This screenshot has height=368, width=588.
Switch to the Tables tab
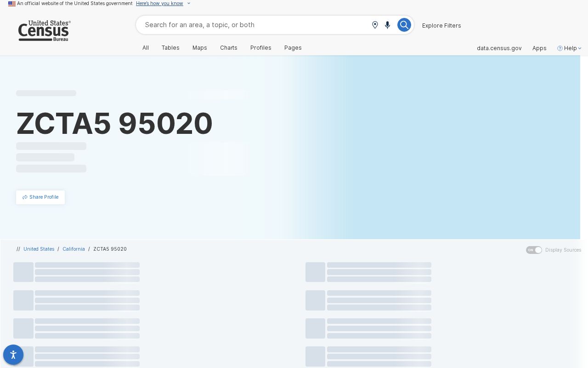pyautogui.click(x=170, y=48)
